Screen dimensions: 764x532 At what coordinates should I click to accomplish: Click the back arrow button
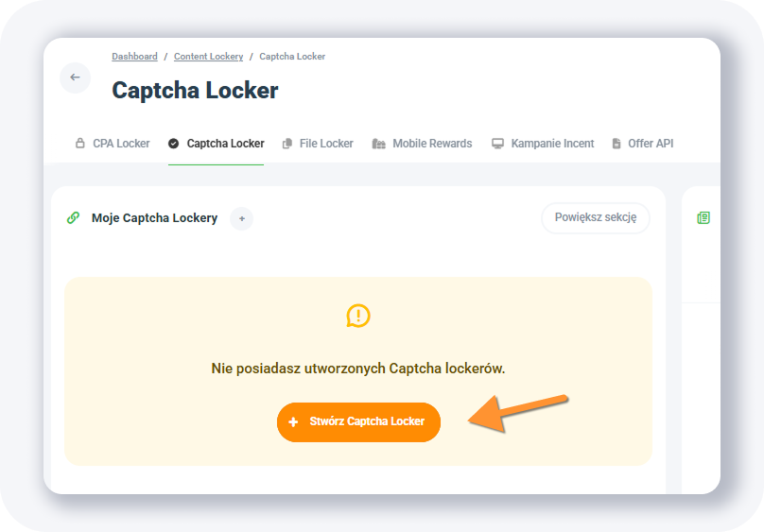point(75,77)
